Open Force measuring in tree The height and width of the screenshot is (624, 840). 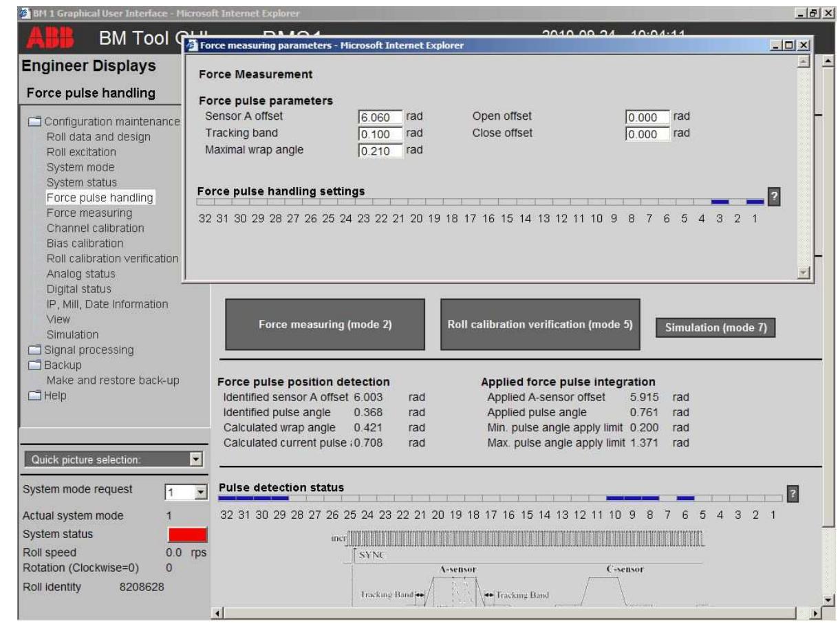pyautogui.click(x=89, y=213)
